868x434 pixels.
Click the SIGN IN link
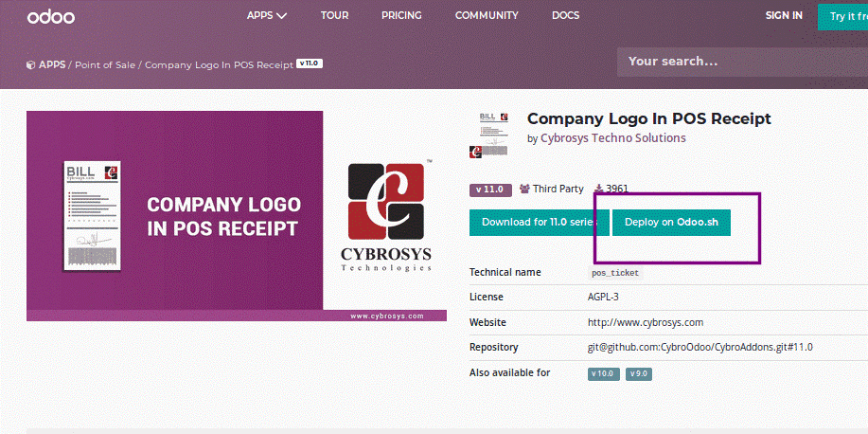coord(784,15)
